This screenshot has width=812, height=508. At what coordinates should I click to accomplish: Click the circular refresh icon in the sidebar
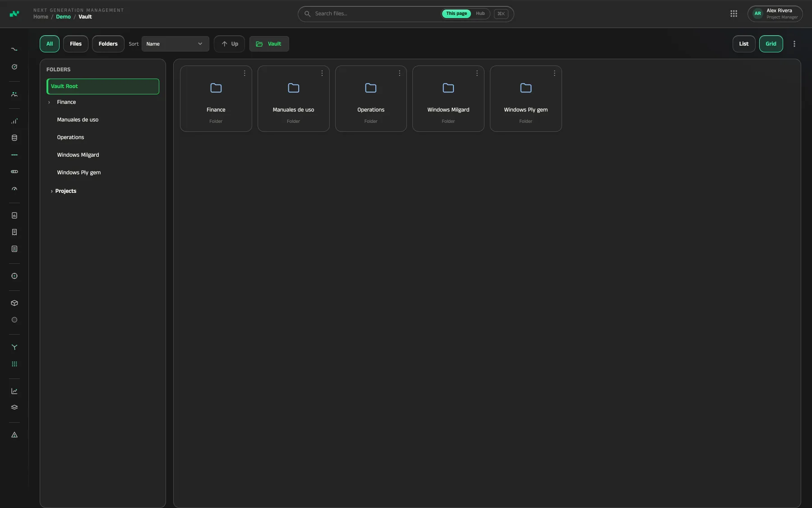tap(14, 67)
